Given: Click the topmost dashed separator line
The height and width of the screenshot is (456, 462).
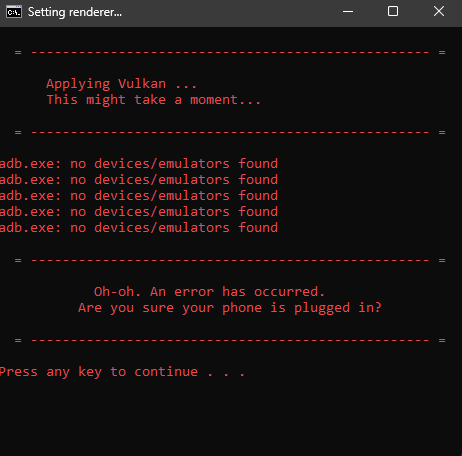Looking at the screenshot, I should coord(230,52).
